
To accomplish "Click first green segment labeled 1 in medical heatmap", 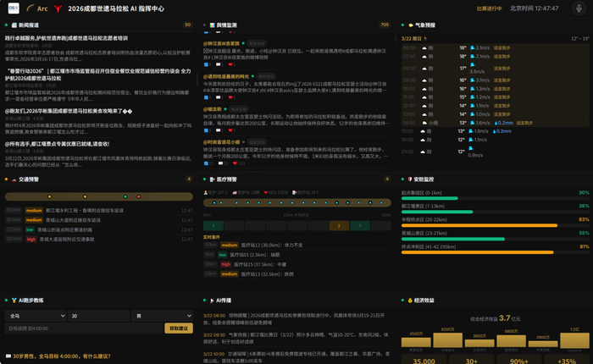I will pyautogui.click(x=213, y=226).
